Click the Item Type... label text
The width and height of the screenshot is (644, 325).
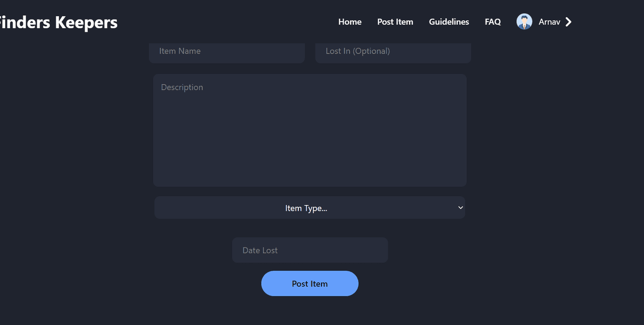pos(306,208)
